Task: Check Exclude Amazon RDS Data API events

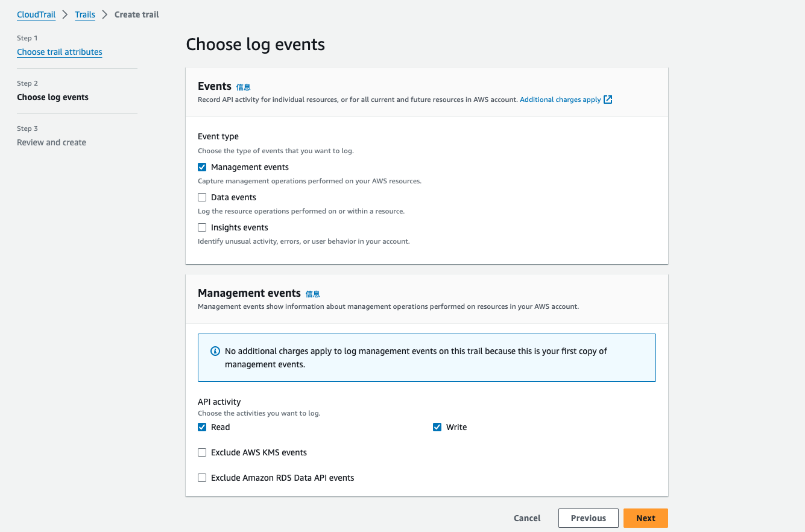Action: (202, 478)
